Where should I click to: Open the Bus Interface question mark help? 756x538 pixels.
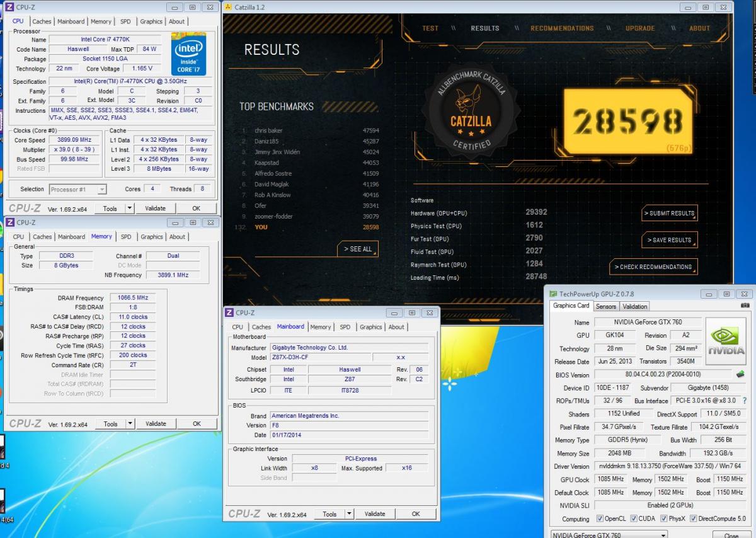(x=745, y=401)
